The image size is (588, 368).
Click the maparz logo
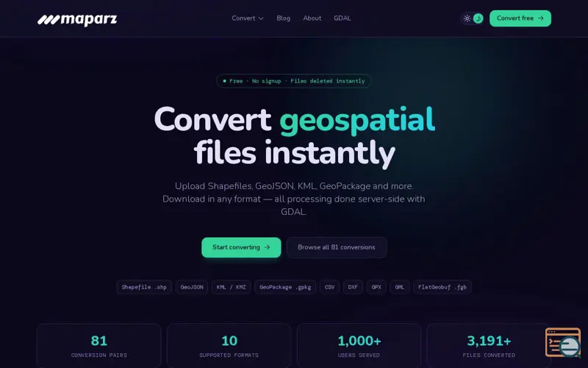(x=77, y=20)
